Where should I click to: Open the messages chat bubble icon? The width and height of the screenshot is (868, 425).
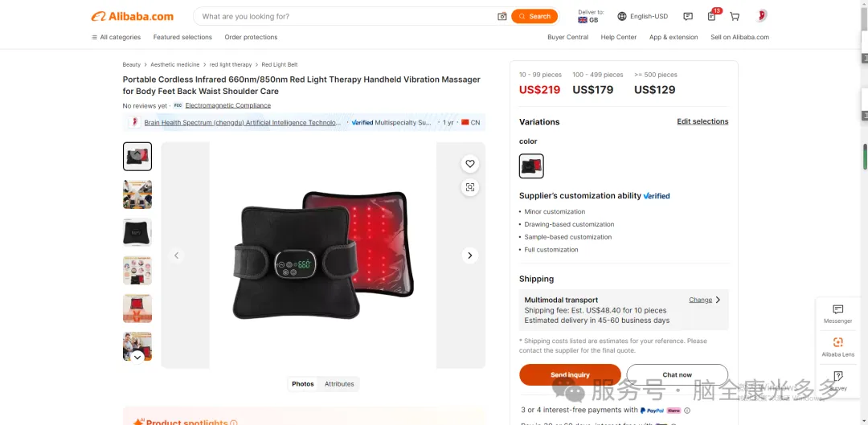coord(688,17)
